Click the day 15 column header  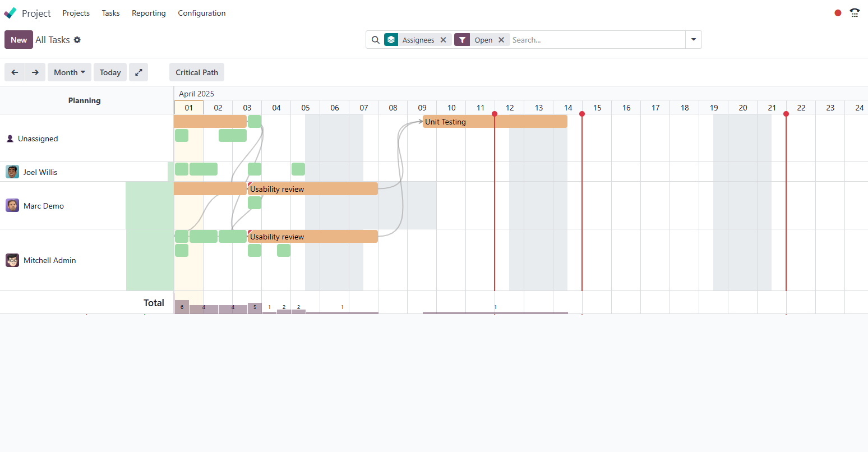tap(597, 108)
